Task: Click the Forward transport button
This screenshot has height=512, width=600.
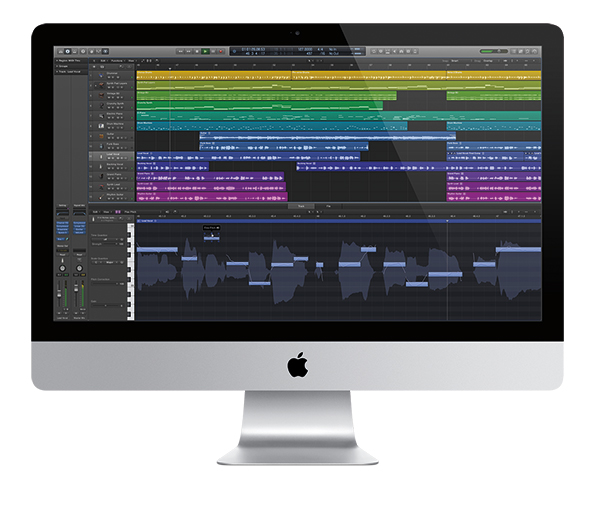Action: 189,51
